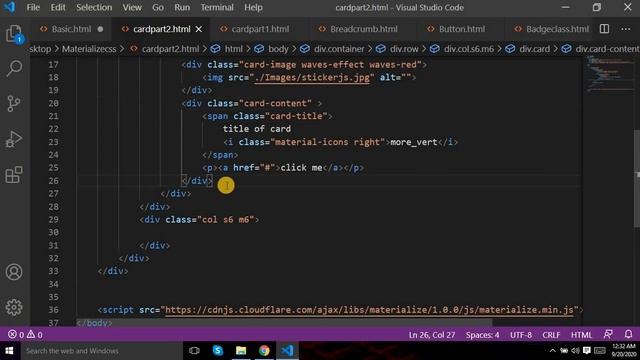Viewport: 640px width, 360px height.
Task: Follow the materialize.min.js script URL link
Action: (x=369, y=310)
